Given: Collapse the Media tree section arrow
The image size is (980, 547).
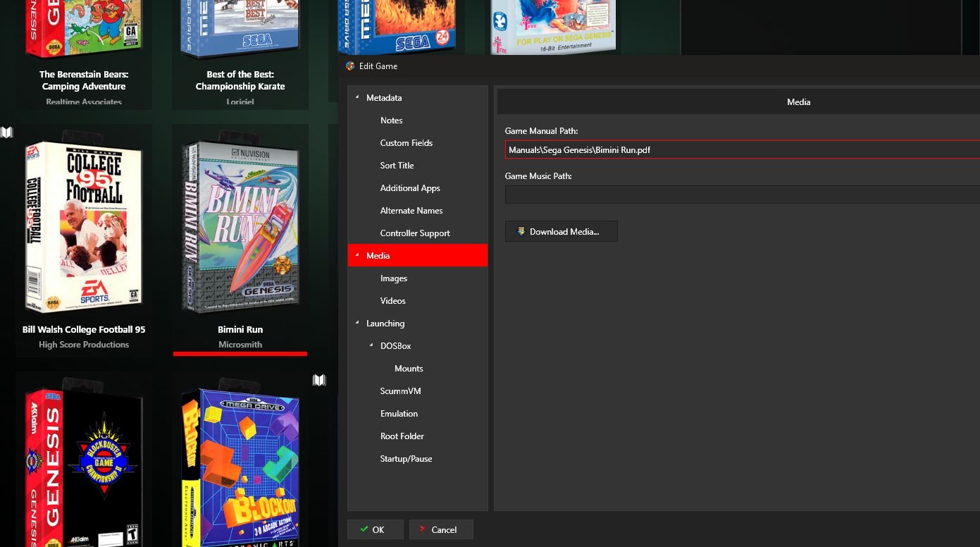Looking at the screenshot, I should point(357,255).
